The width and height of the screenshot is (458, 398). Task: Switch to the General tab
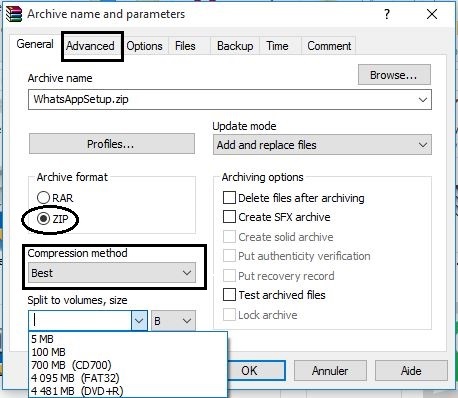point(35,44)
